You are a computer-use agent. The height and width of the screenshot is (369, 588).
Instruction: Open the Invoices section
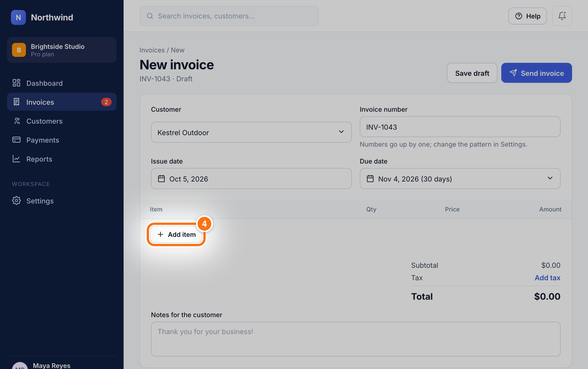click(62, 102)
